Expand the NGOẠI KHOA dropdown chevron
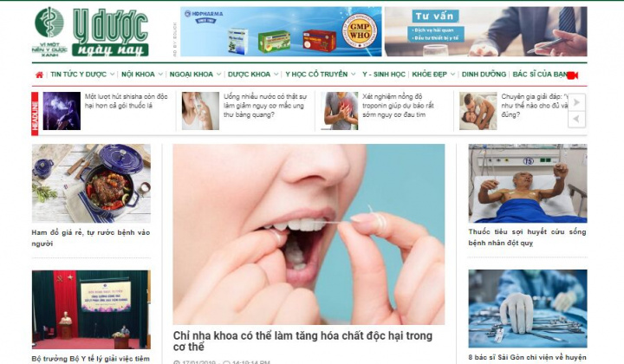This screenshot has width=624, height=364. point(218,75)
